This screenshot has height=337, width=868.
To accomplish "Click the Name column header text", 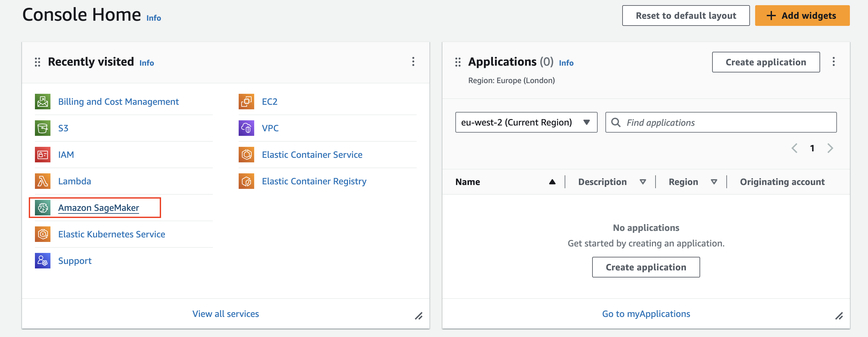I will pyautogui.click(x=467, y=182).
